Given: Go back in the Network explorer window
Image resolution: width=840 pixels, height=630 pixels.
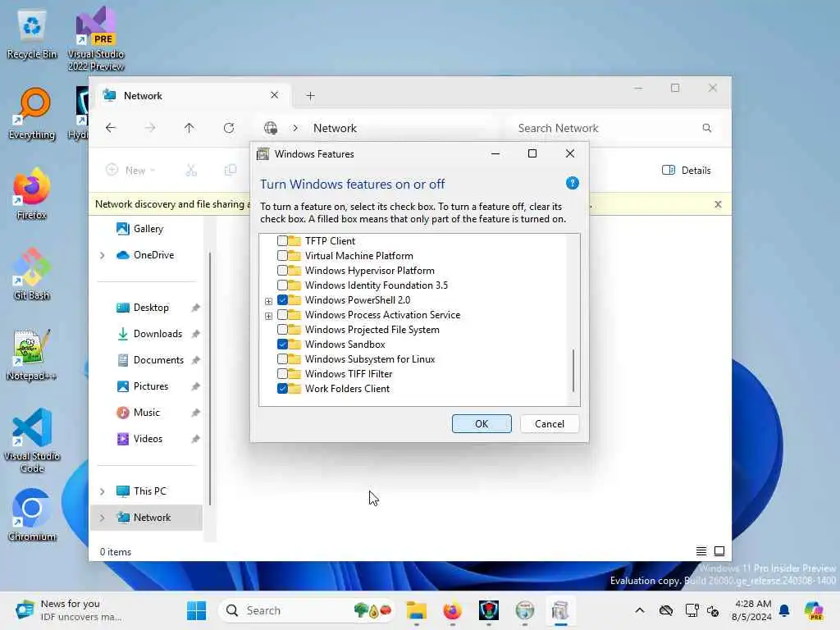Looking at the screenshot, I should (111, 128).
